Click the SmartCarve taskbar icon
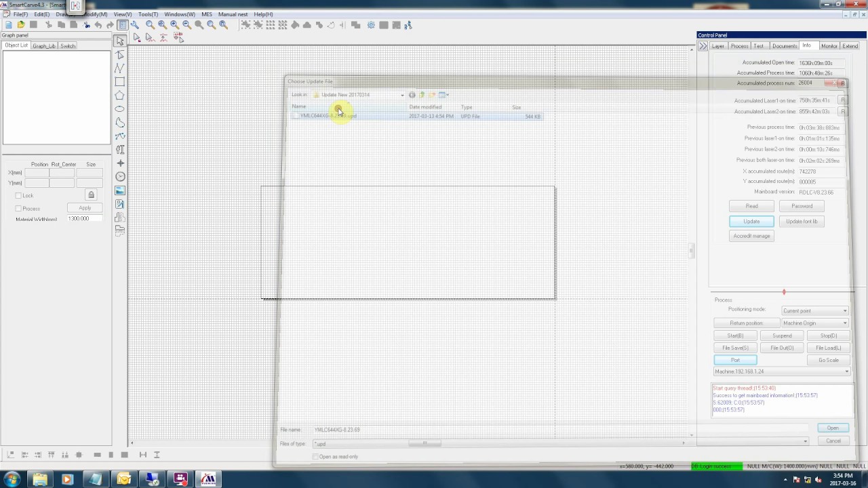 click(208, 480)
